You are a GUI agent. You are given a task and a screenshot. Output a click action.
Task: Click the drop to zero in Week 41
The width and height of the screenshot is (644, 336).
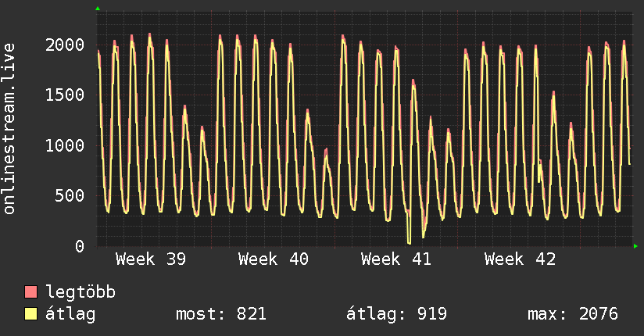coord(409,241)
